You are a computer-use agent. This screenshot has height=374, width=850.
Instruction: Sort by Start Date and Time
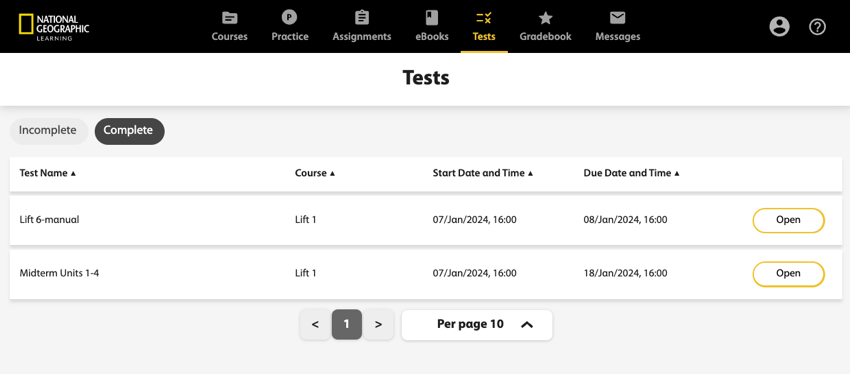pyautogui.click(x=483, y=173)
